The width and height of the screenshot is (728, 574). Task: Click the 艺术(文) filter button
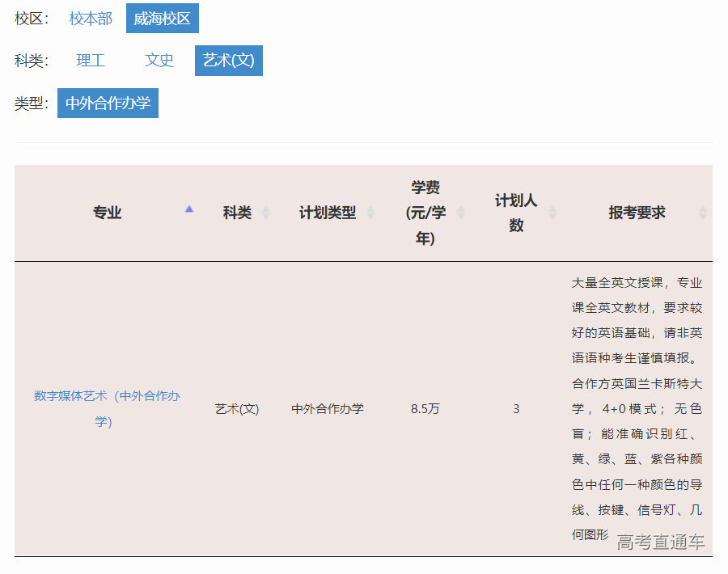pos(229,61)
